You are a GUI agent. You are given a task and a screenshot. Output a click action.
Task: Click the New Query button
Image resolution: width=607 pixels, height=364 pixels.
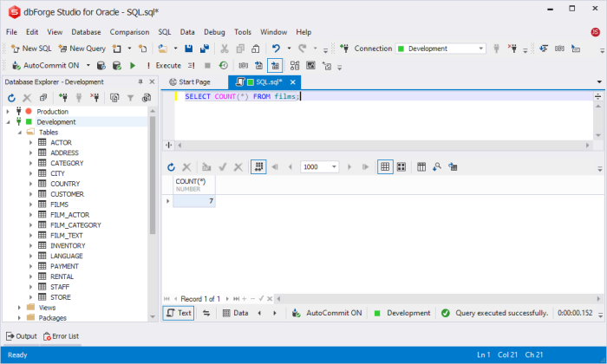pos(82,49)
